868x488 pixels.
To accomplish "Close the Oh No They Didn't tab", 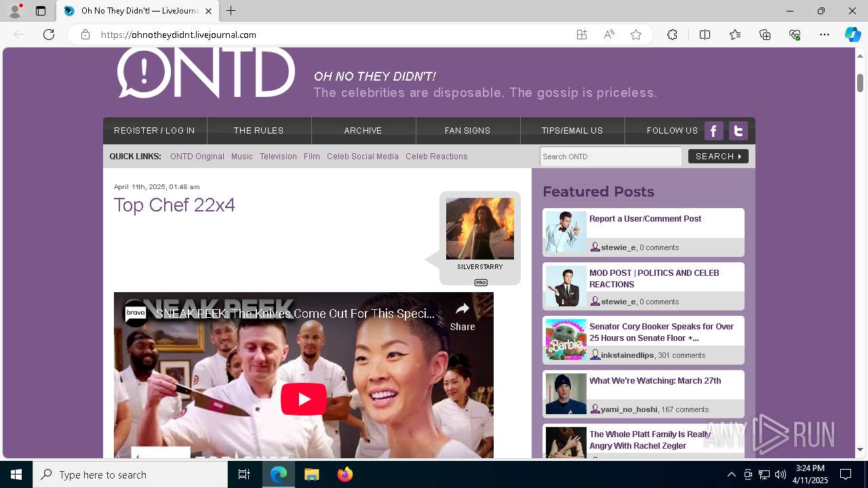I will click(x=208, y=11).
